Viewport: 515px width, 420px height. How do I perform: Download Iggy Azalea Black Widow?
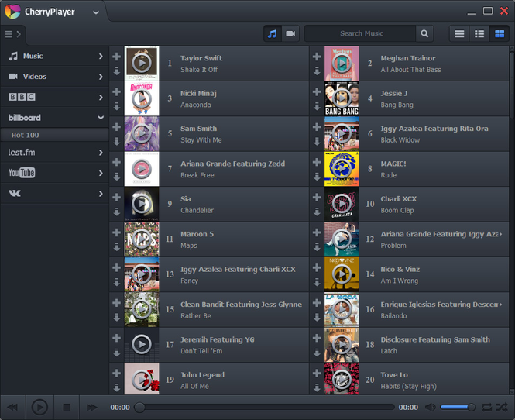point(317,141)
